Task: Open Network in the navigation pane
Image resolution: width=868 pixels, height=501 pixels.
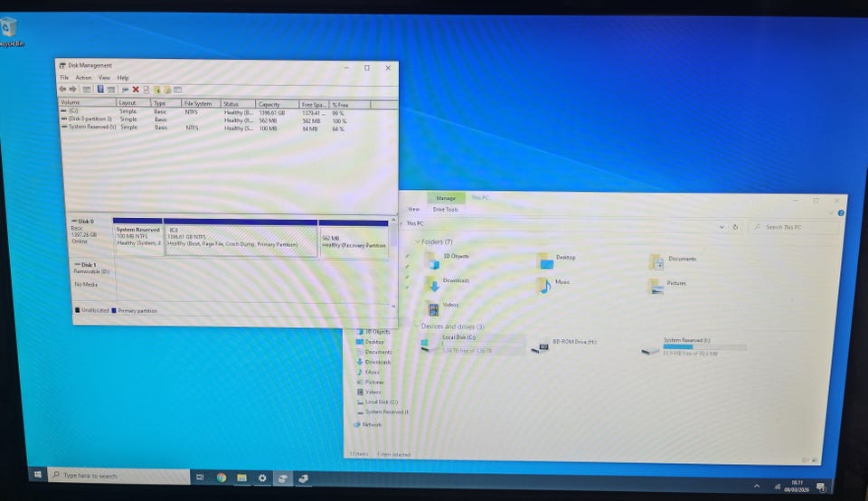Action: pyautogui.click(x=368, y=424)
